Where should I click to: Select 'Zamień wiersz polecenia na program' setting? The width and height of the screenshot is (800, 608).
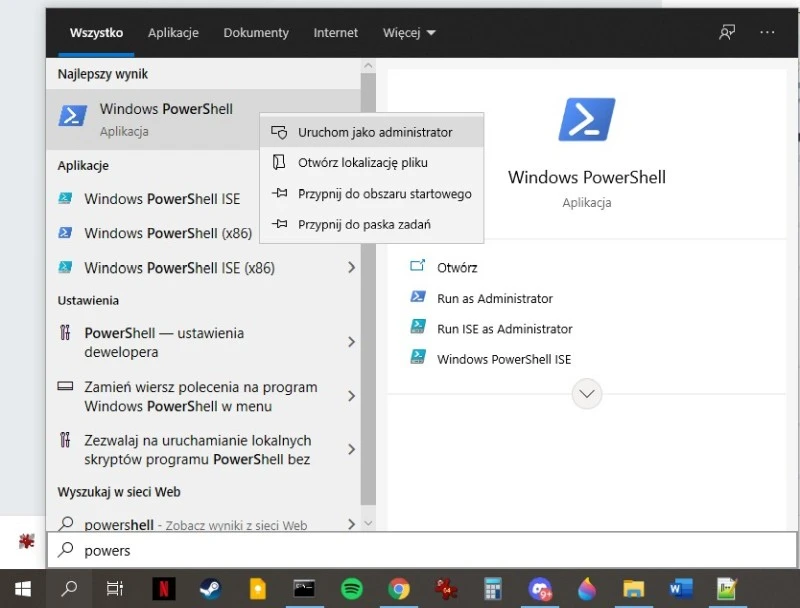coord(180,396)
